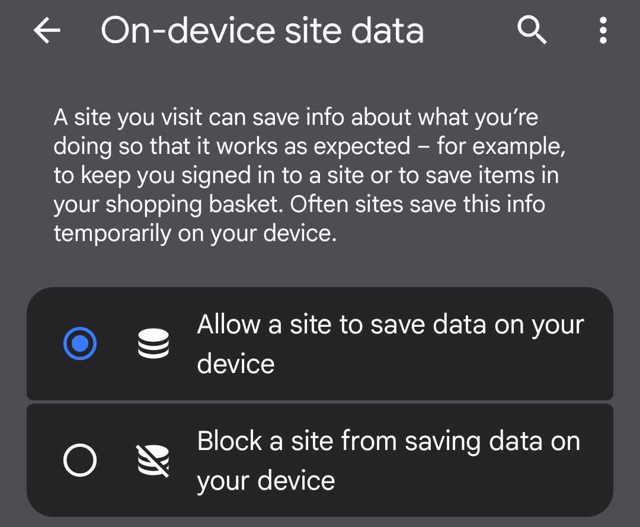Tap the vertical ellipsis More options icon
The width and height of the screenshot is (640, 527).
click(603, 30)
